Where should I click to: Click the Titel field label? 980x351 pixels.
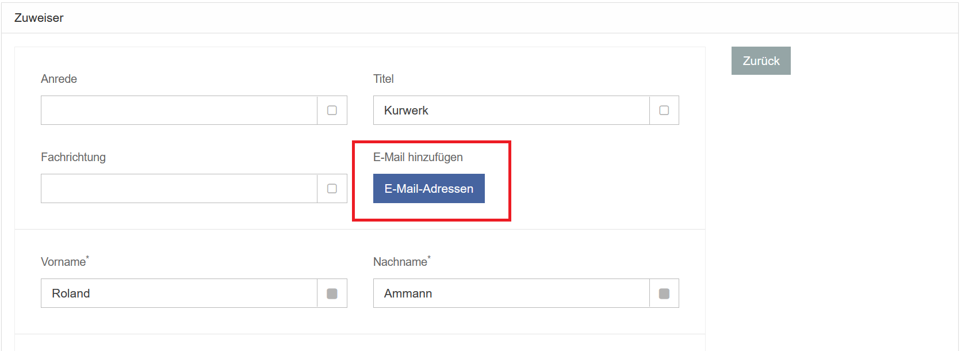coord(384,79)
